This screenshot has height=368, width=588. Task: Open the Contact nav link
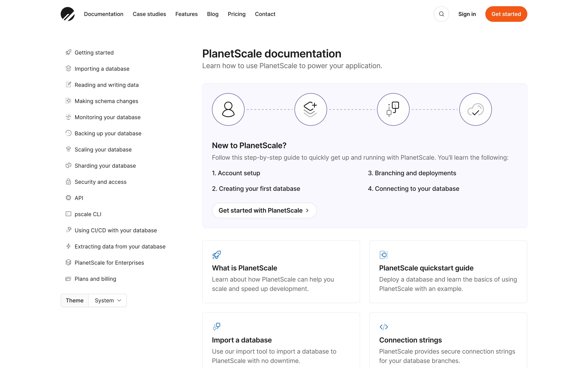point(265,14)
